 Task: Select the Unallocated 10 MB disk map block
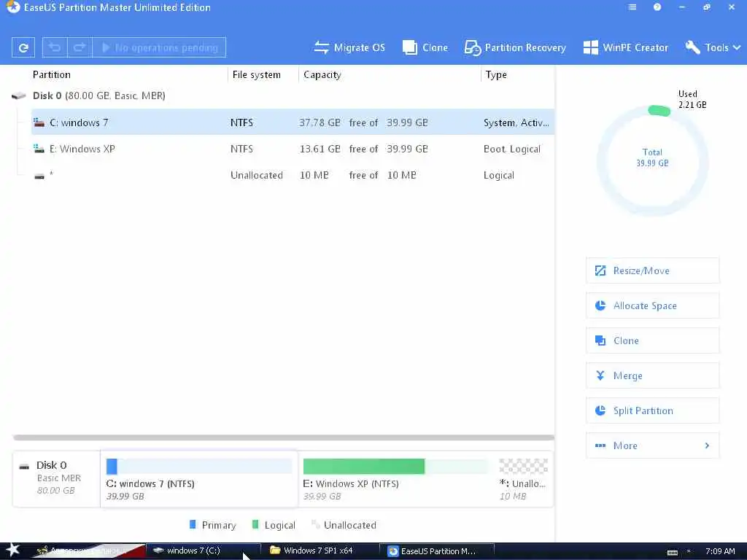524,479
